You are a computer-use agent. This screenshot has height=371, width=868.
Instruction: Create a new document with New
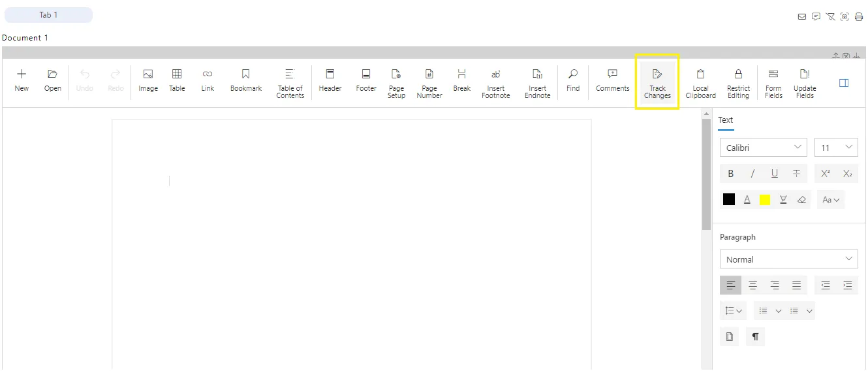pos(22,81)
